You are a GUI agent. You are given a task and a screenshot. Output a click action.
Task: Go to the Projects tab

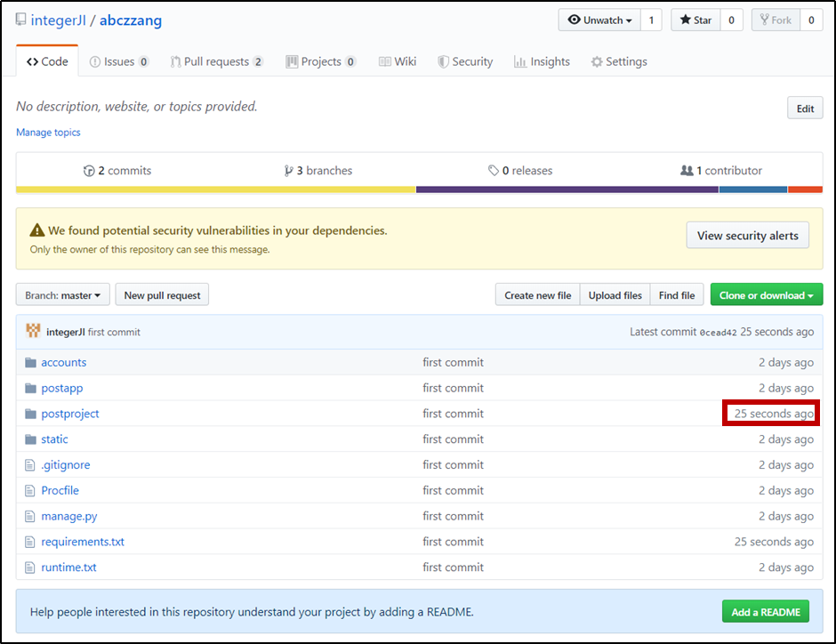tap(321, 62)
